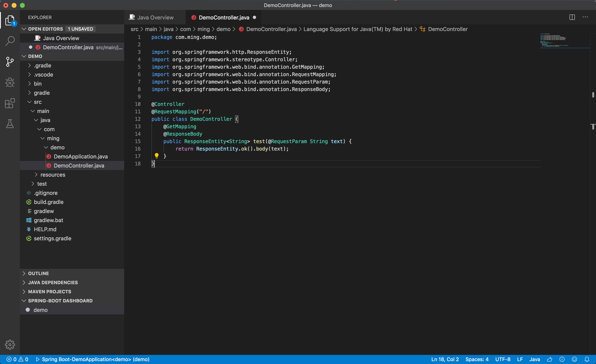Screen dimensions: 596x364
Task: Expand the .gradle folder
Action: [30, 66]
